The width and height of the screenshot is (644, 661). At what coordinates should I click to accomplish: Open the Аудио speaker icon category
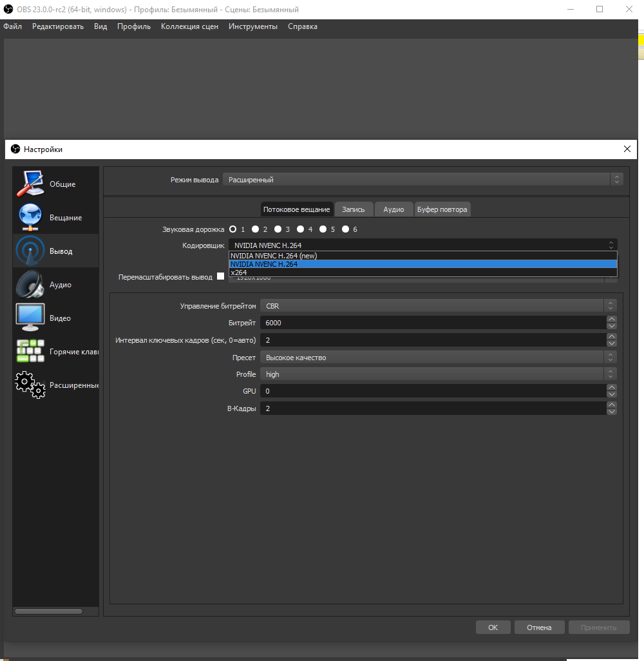(x=55, y=285)
